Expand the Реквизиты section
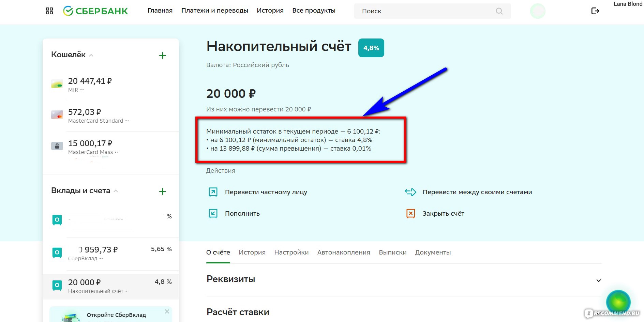 (598, 281)
